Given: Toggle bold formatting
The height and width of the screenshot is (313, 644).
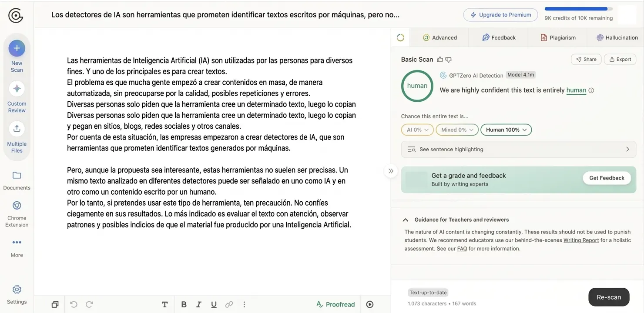Looking at the screenshot, I should pyautogui.click(x=184, y=304).
